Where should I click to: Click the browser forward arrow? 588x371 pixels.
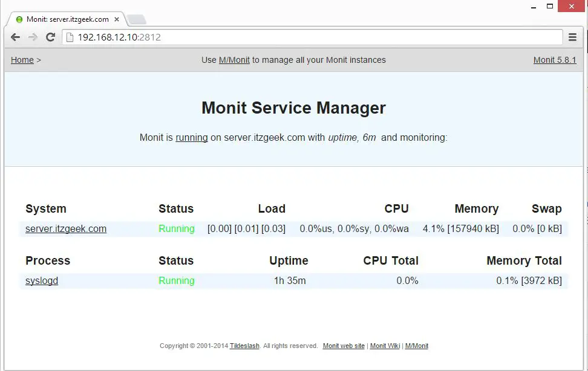(x=33, y=37)
